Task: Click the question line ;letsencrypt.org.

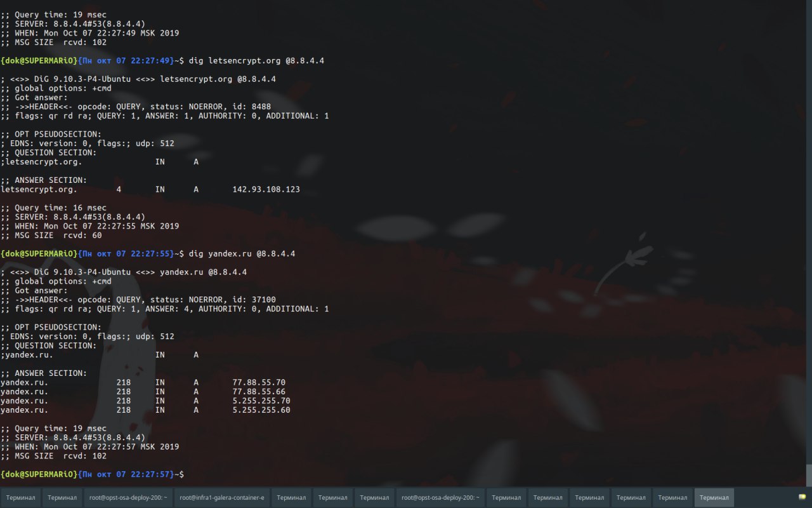Action: (x=100, y=162)
